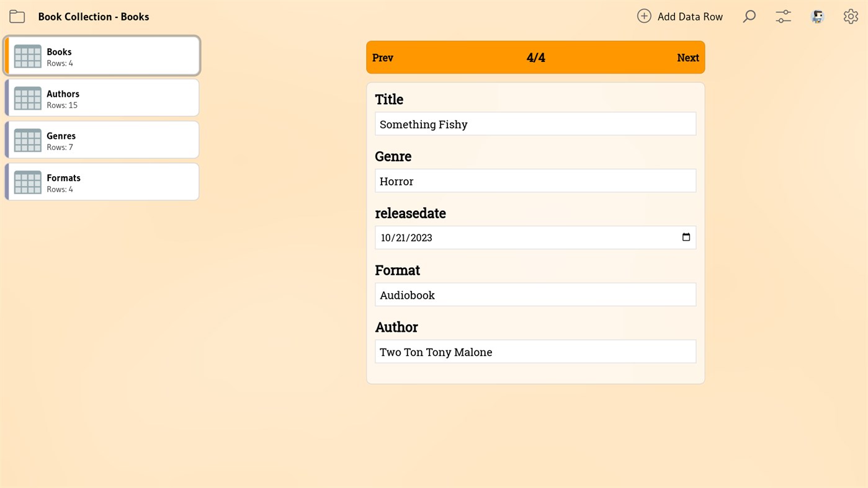This screenshot has height=488, width=868.
Task: Click the grid icon on the Genres card
Action: pyautogui.click(x=27, y=140)
